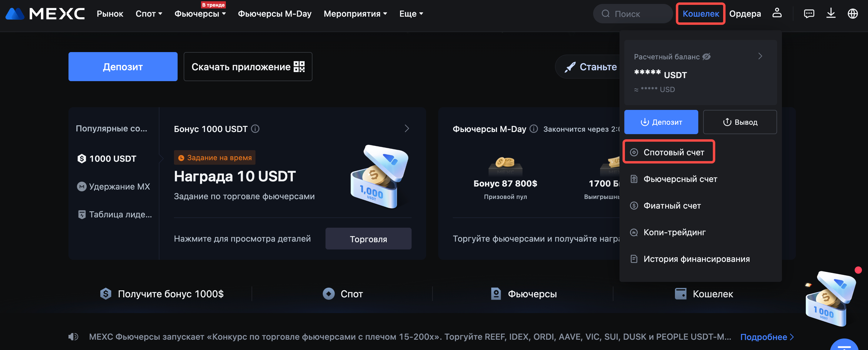
Task: Click the info icon beside Бонус 1000 USDT
Action: [x=255, y=129]
